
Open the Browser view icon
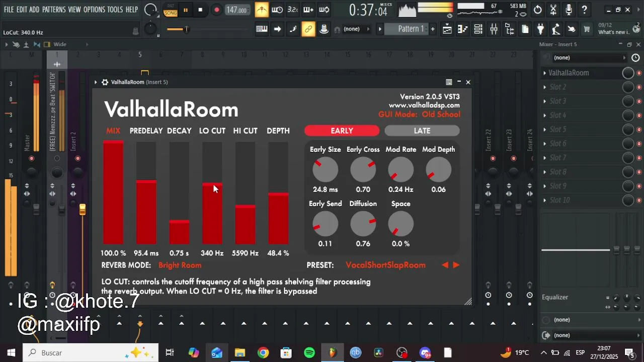(509, 29)
